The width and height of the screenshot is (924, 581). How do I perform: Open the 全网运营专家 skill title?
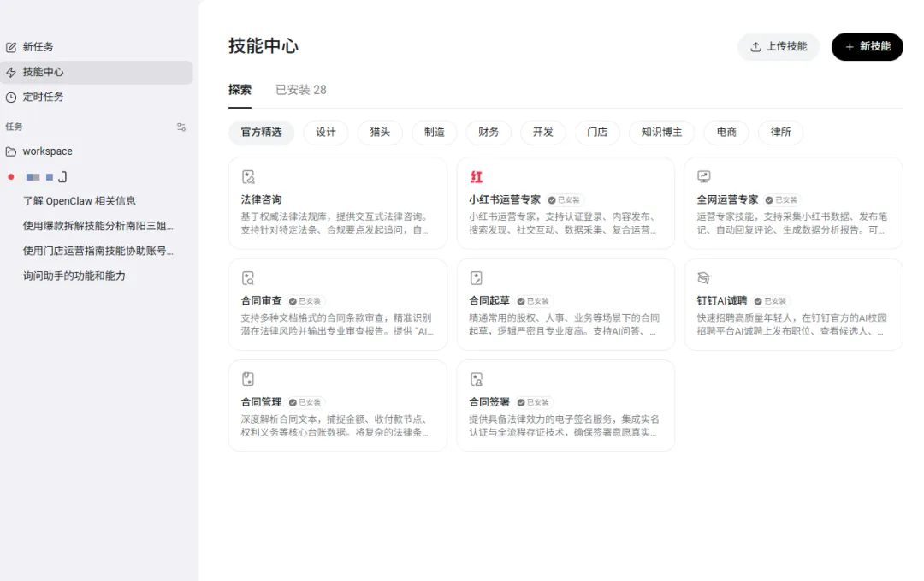(x=727, y=199)
